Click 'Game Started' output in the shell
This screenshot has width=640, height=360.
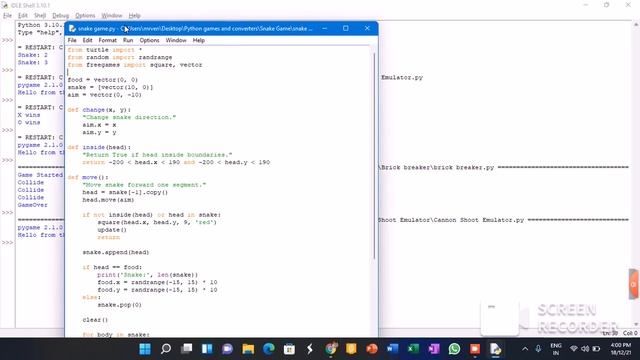coord(40,175)
